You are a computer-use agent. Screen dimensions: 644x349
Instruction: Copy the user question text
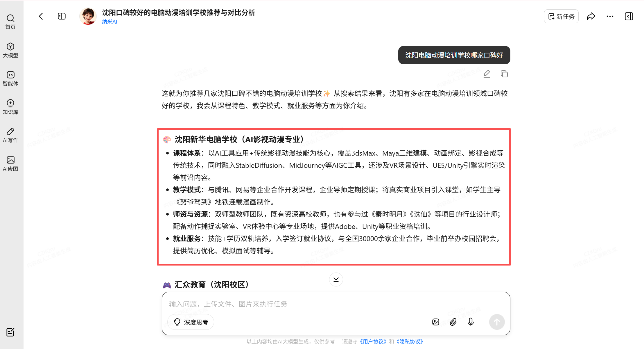(x=504, y=74)
